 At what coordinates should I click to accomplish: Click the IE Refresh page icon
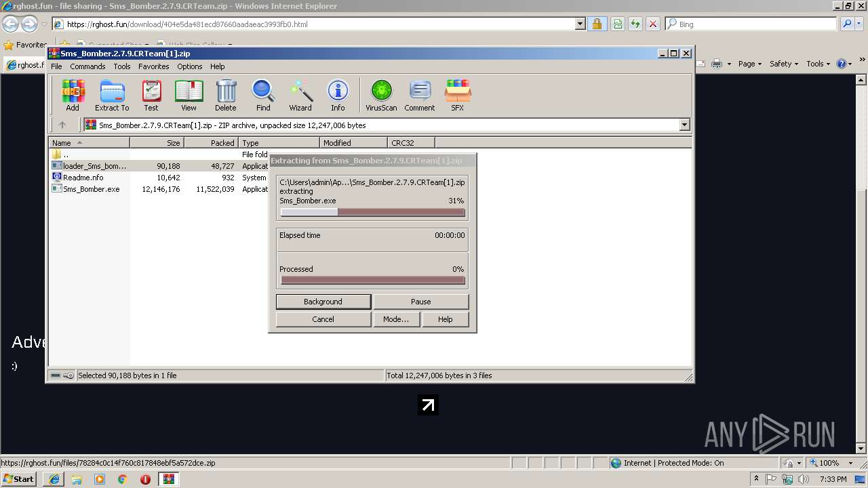coord(635,24)
